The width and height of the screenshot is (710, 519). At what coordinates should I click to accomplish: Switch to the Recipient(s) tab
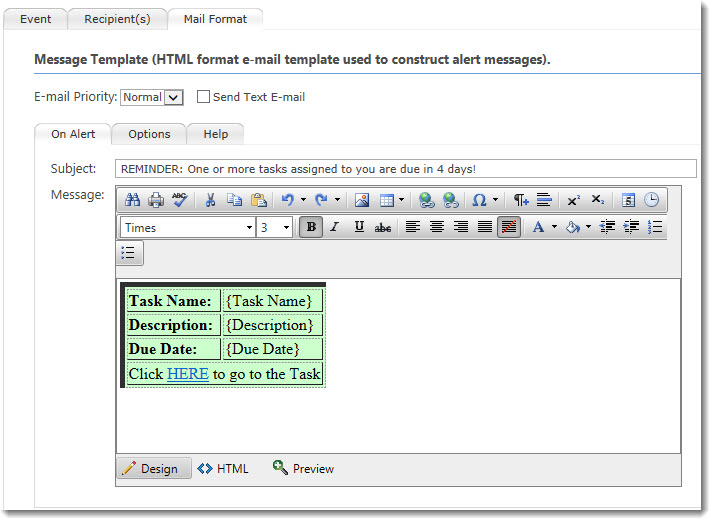(x=117, y=19)
